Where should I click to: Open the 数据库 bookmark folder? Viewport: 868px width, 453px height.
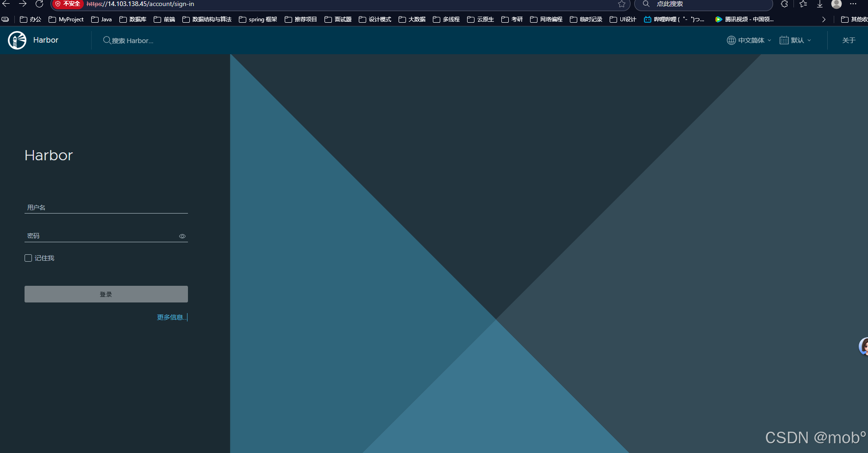[133, 19]
